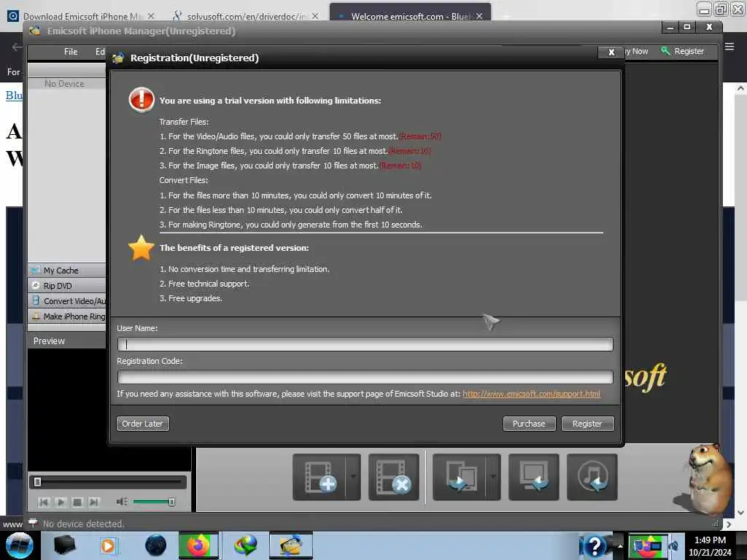Viewport: 747px width, 560px height.
Task: Open Emicsoft iPhone Manager taskbar icon
Action: pyautogui.click(x=291, y=545)
